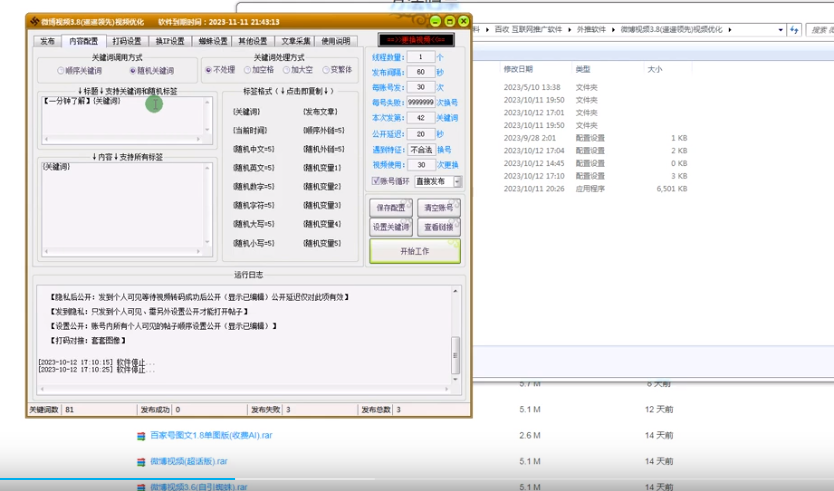Open the Explorer address bar history dropdown

pos(780,30)
